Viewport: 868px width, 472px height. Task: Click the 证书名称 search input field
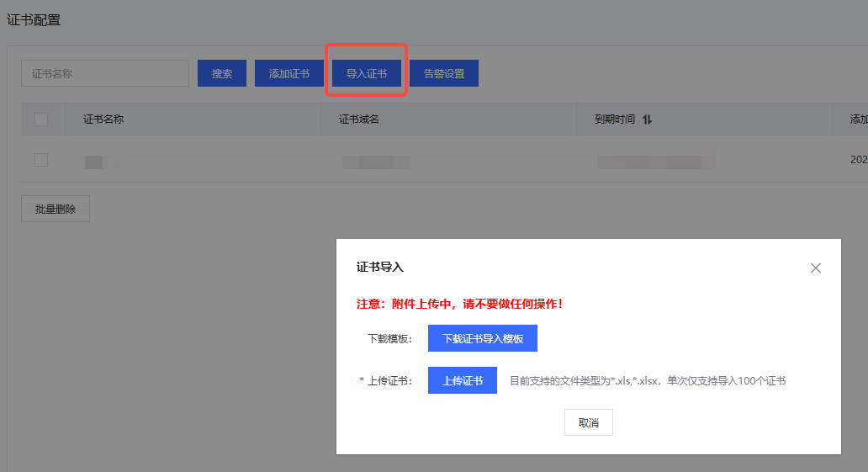coord(105,73)
